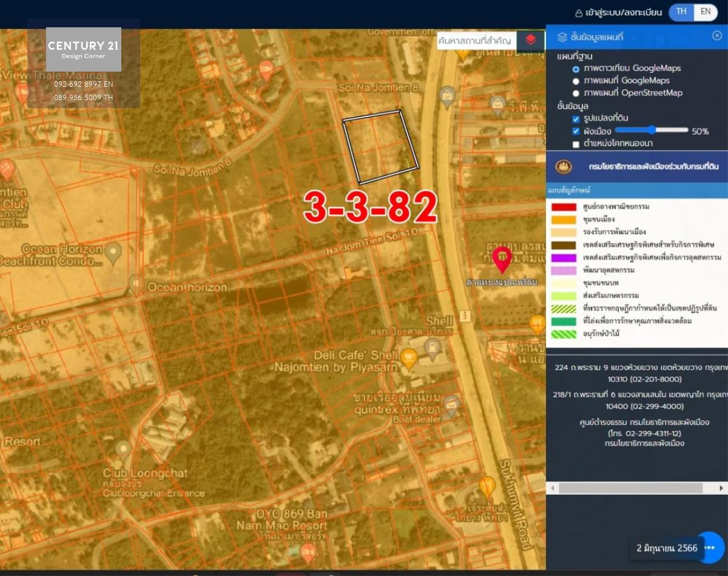728x576 pixels.
Task: Switch language to TH
Action: [x=681, y=12]
